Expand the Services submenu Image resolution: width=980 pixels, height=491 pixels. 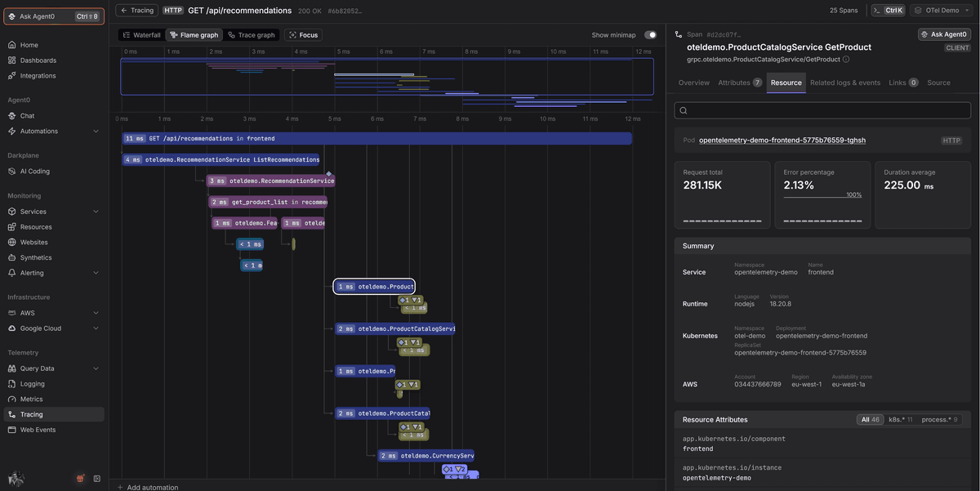[96, 212]
